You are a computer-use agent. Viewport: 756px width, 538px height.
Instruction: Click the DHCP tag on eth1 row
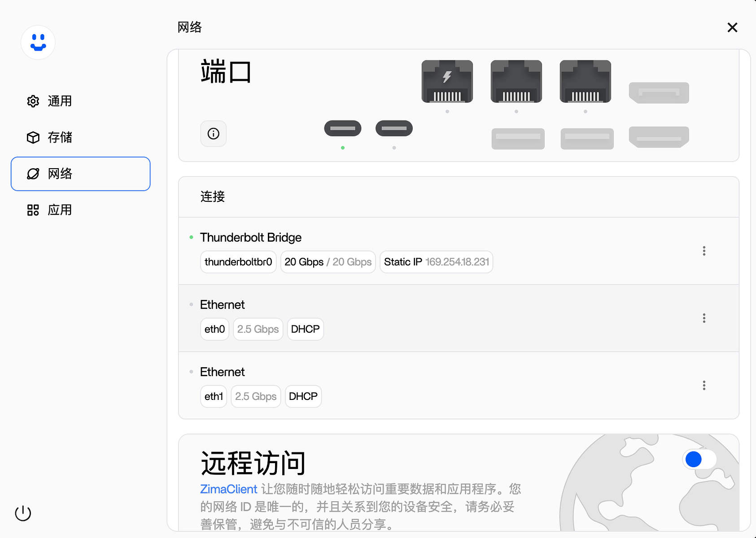[x=303, y=396]
